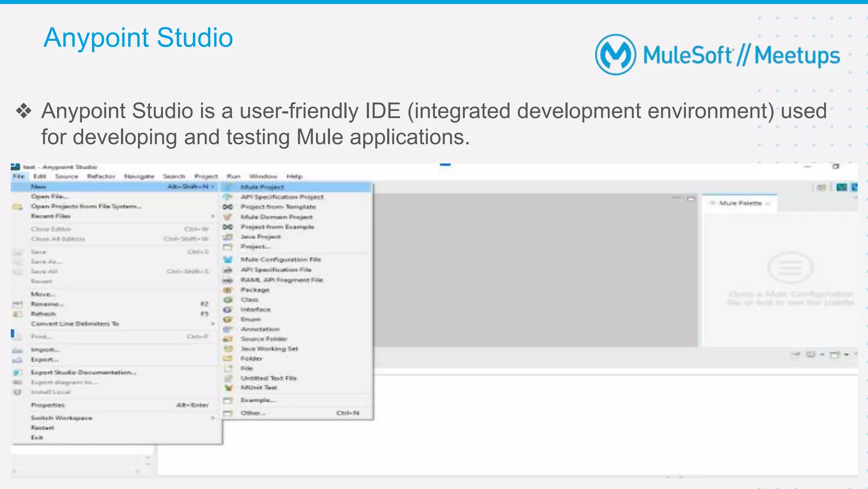The image size is (868, 489).
Task: Select Refresh in File menu
Action: point(115,314)
